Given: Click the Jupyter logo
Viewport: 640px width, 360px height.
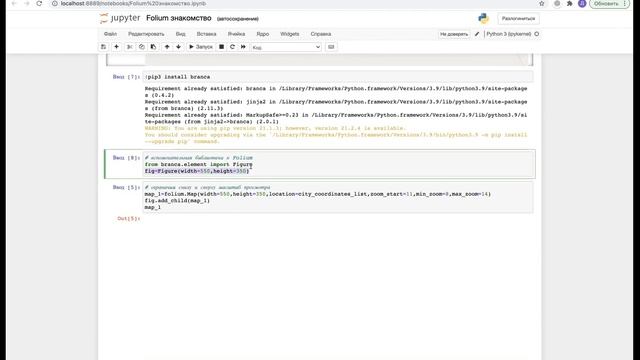Looking at the screenshot, I should pos(120,18).
